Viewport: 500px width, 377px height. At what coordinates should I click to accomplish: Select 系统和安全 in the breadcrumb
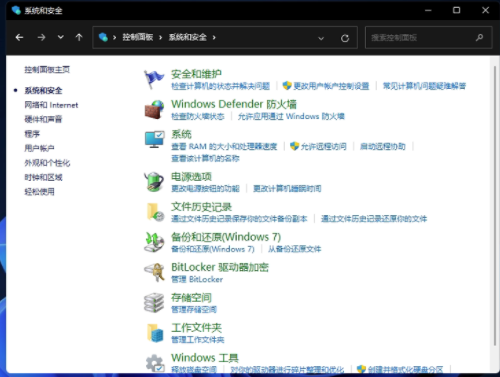click(188, 37)
